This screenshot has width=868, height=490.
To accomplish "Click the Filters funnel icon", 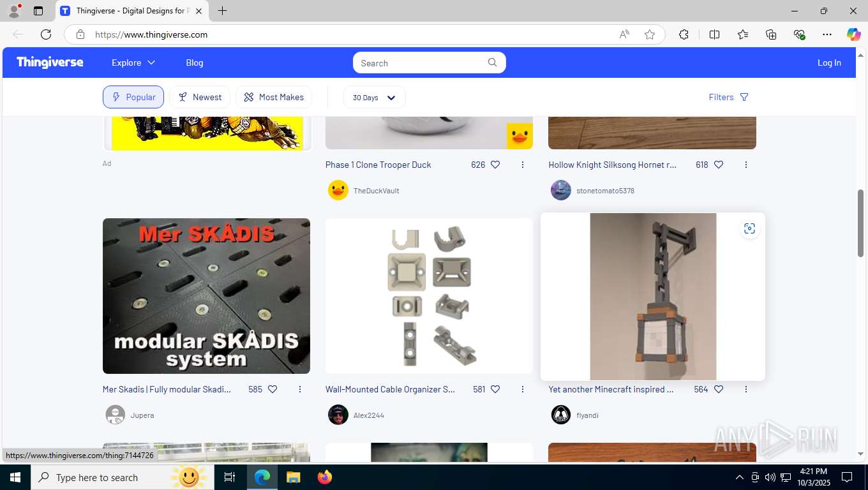I will (x=744, y=97).
